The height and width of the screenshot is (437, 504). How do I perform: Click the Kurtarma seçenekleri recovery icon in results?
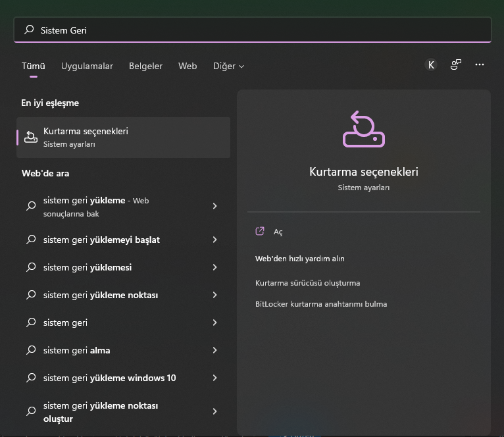click(x=31, y=137)
